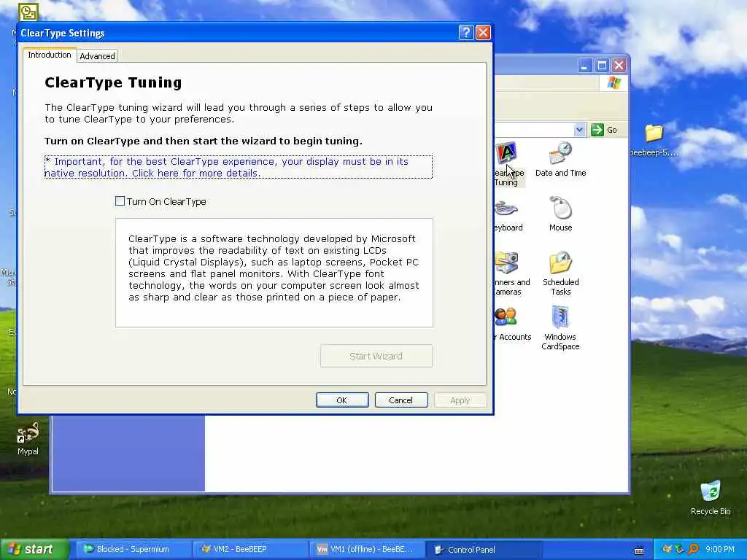This screenshot has width=747, height=560.
Task: Open User Accounts icon in Control Panel
Action: click(513, 324)
